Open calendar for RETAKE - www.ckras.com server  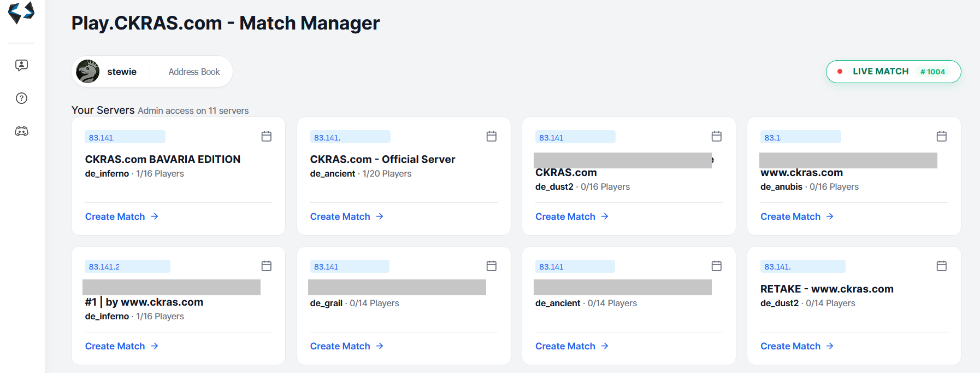[x=942, y=266]
